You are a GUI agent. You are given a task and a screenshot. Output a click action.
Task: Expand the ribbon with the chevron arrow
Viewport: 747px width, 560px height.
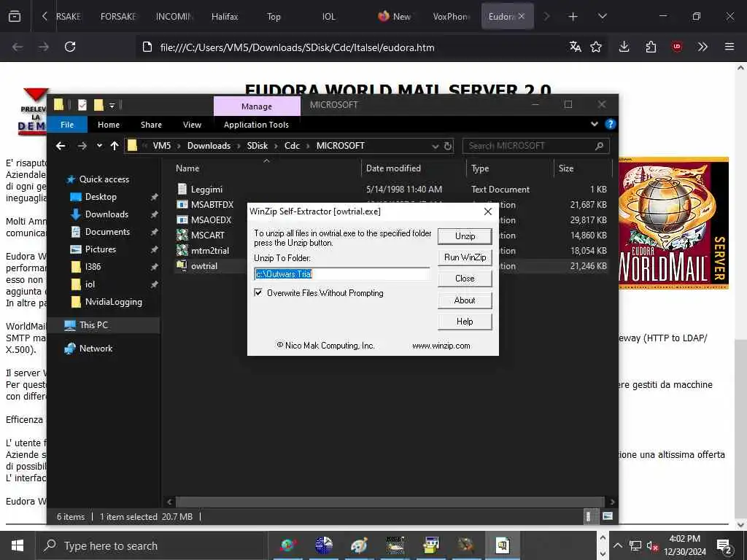[x=595, y=124]
